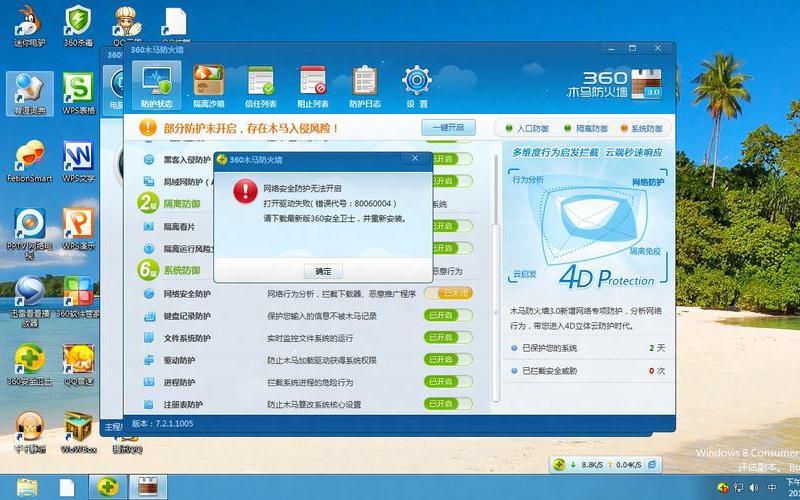800x500 pixels.
Task: Open the 防护日志 tab
Action: [365, 86]
